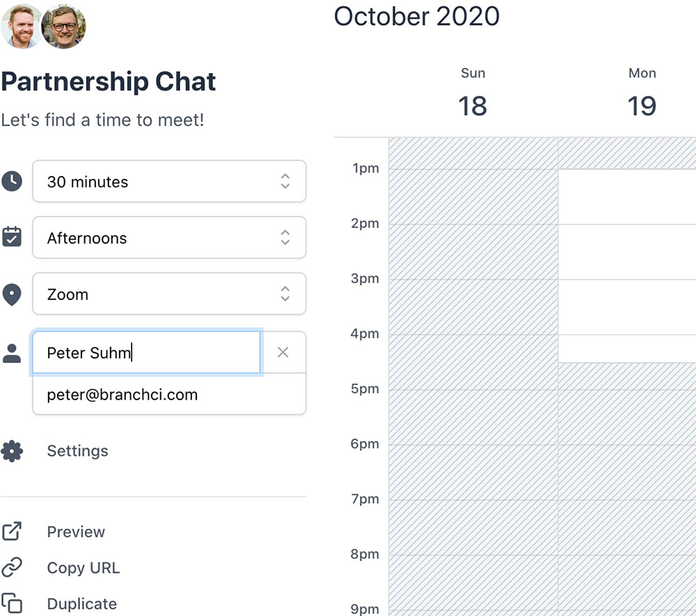Click the Copy URL link

point(84,568)
